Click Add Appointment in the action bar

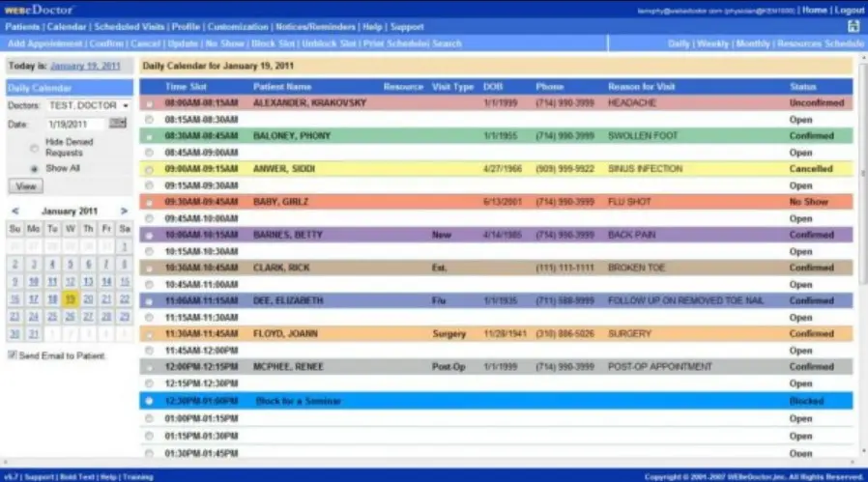[43, 43]
